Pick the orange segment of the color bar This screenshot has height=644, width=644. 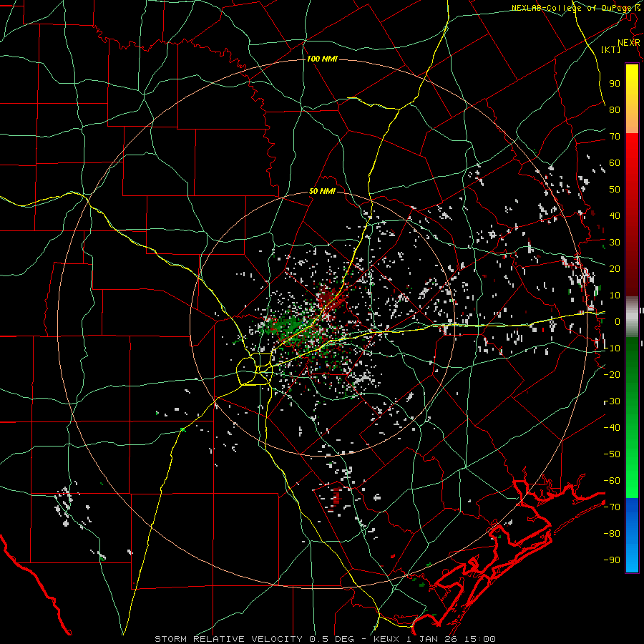632,122
